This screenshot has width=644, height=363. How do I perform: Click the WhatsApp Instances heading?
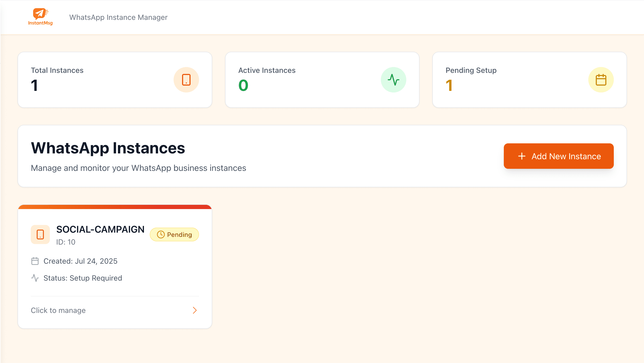(x=108, y=148)
